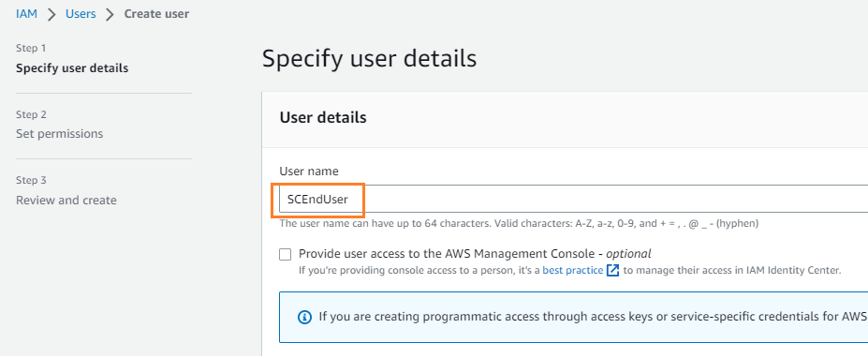Open the best practice link

pos(572,271)
